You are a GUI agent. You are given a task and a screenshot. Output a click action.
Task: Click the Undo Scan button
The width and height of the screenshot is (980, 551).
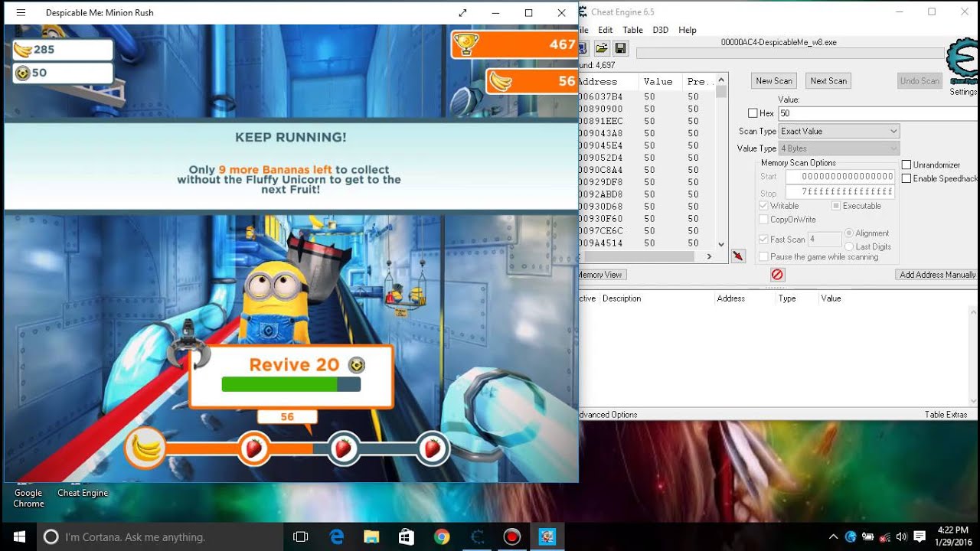point(920,80)
